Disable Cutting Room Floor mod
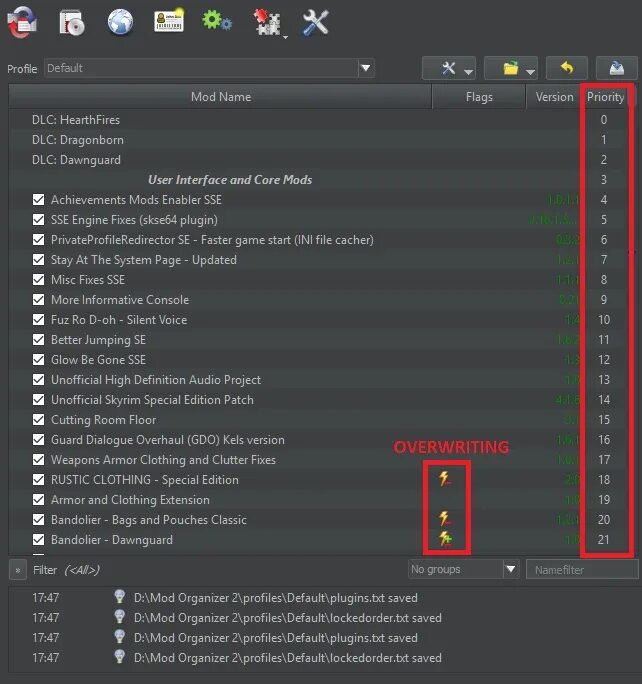Viewport: 642px width, 684px height. (x=38, y=420)
